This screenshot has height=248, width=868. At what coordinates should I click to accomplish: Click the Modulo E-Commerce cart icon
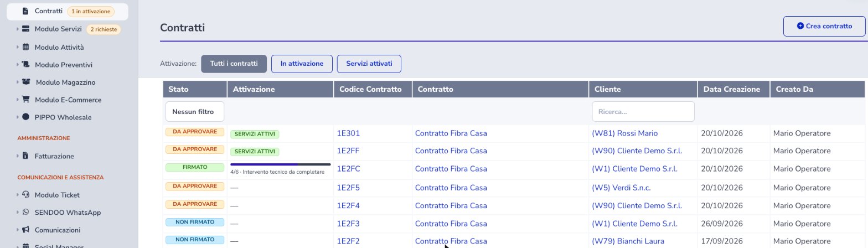click(25, 100)
